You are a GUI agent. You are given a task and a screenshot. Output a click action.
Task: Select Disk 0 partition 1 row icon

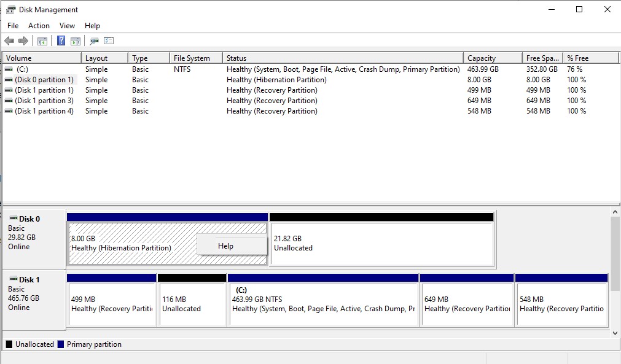[9, 80]
